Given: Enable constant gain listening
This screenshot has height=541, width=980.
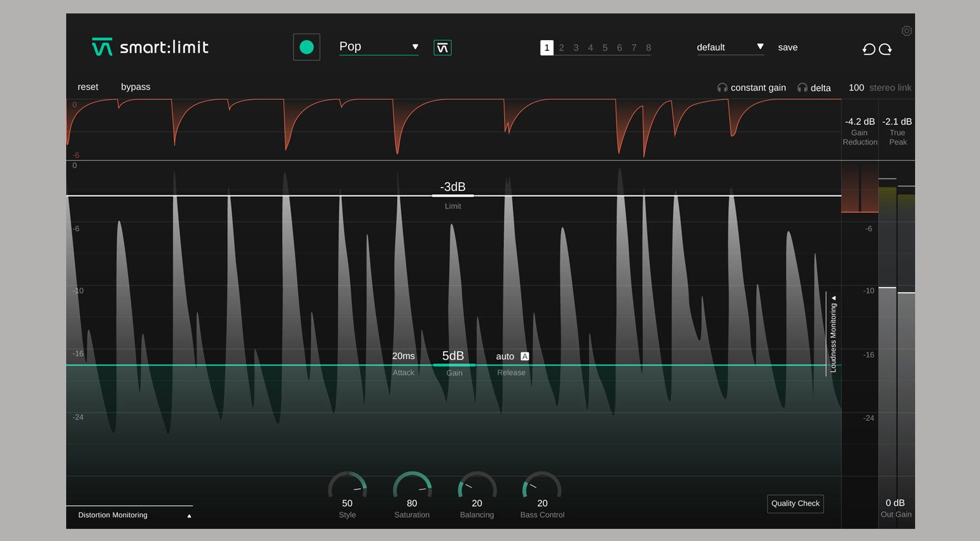Looking at the screenshot, I should (758, 88).
